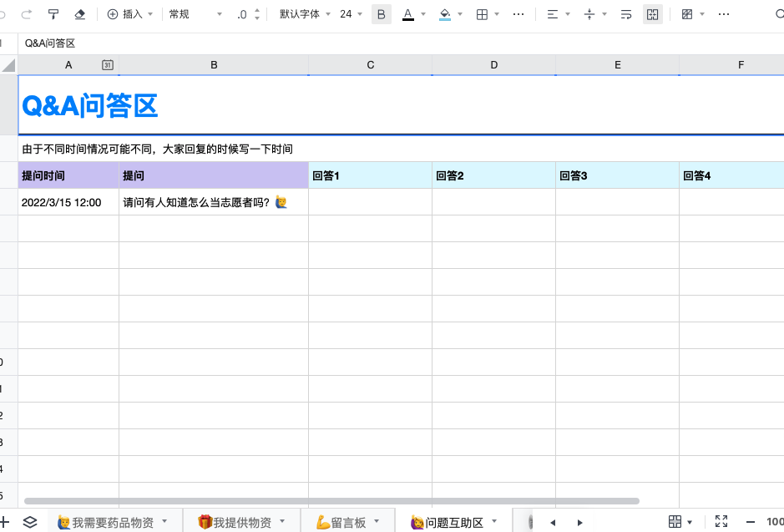Toggle text wrap icon

[626, 14]
